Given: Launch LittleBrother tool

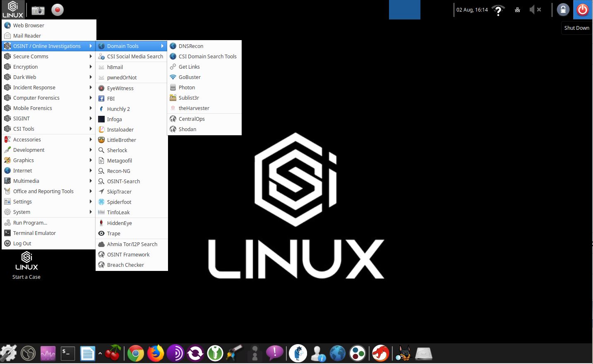Looking at the screenshot, I should pyautogui.click(x=132, y=140).
